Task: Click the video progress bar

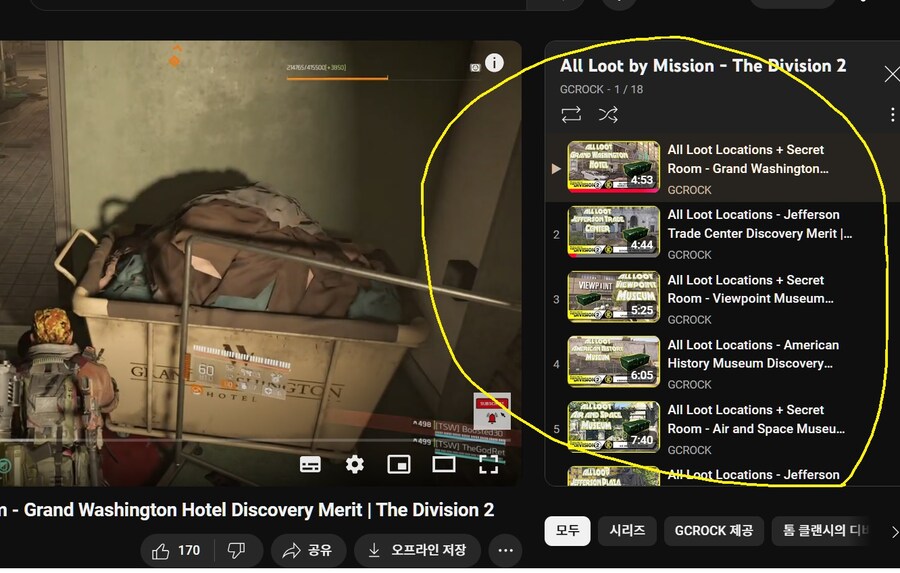Action: pos(250,439)
